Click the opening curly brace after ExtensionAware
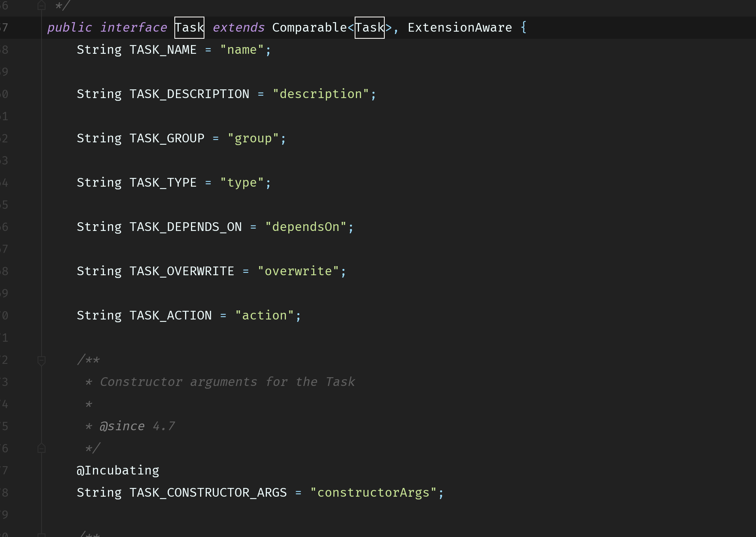The image size is (756, 537). click(x=524, y=28)
